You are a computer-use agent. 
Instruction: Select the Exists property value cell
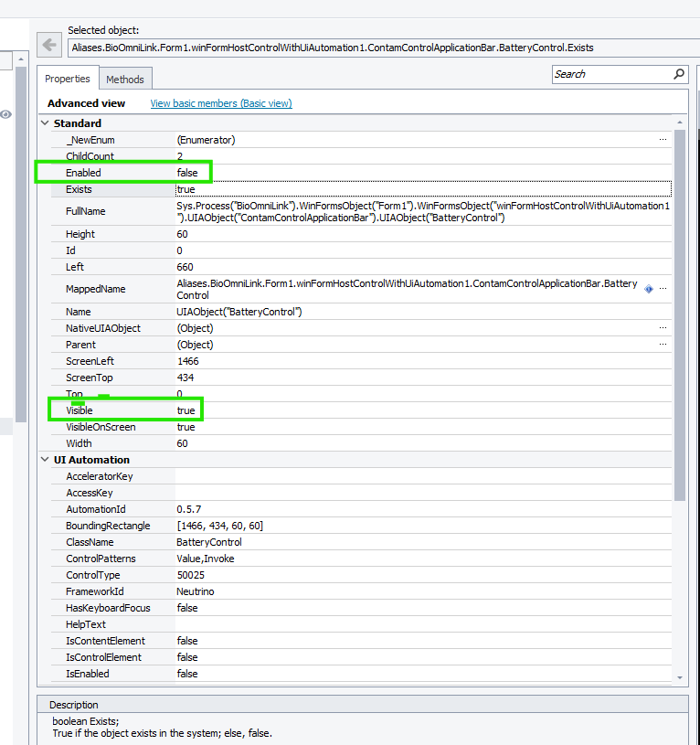click(420, 189)
